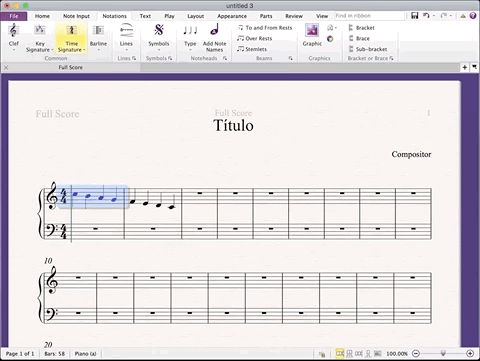Switch to the Review tab
This screenshot has height=361, width=480.
(294, 16)
